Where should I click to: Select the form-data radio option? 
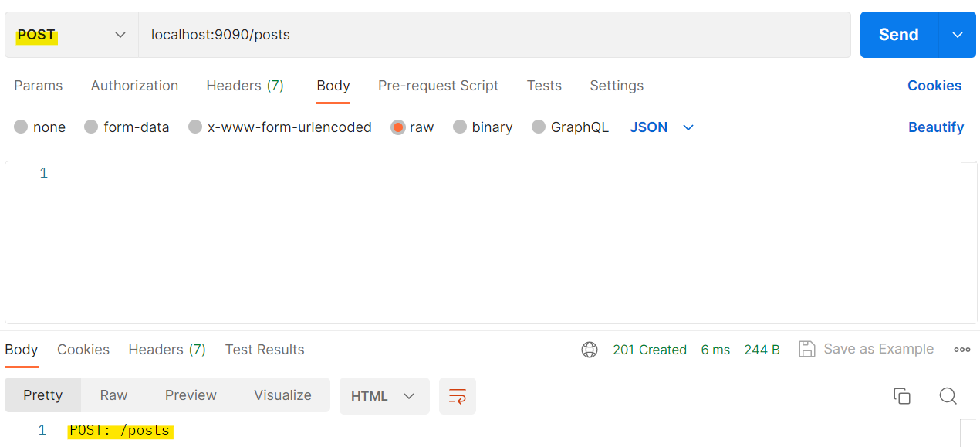pos(92,127)
